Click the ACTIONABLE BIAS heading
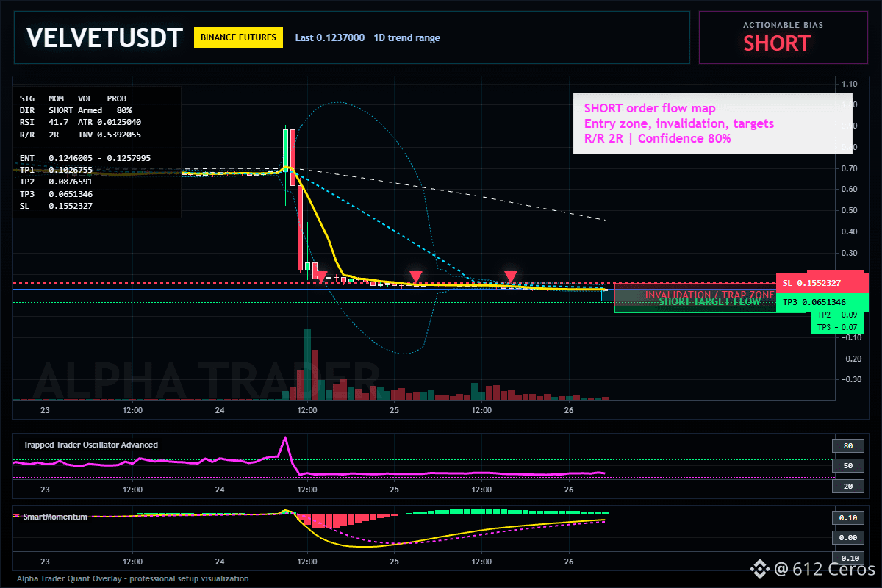Viewport: 882px width, 588px height. click(783, 25)
